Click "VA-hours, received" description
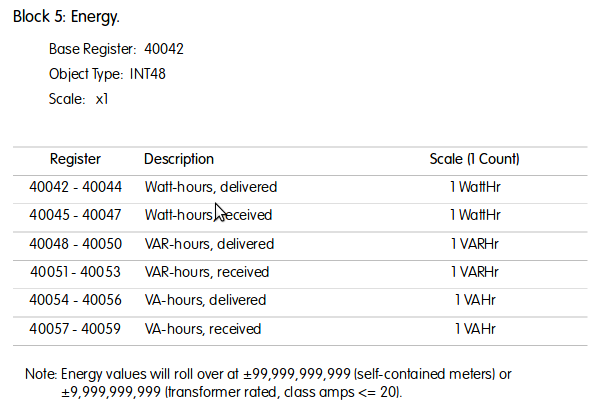The height and width of the screenshot is (405, 601). point(203,329)
